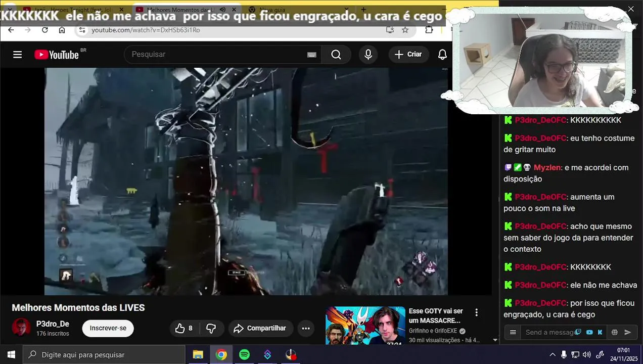Image resolution: width=643 pixels, height=364 pixels.
Task: Click the YouTube video player
Action: 246,181
